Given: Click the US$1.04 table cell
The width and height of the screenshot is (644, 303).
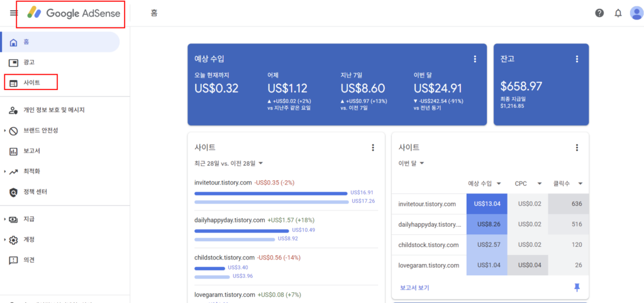Looking at the screenshot, I should tap(487, 265).
